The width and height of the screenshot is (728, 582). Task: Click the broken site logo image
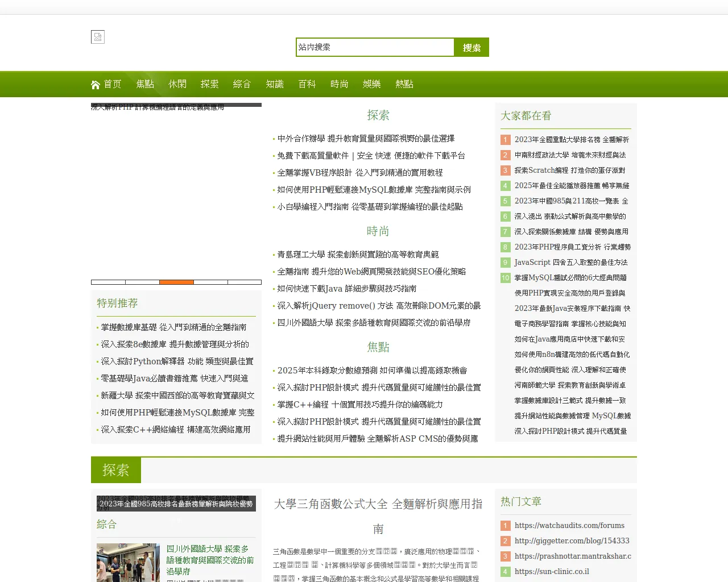pyautogui.click(x=98, y=37)
